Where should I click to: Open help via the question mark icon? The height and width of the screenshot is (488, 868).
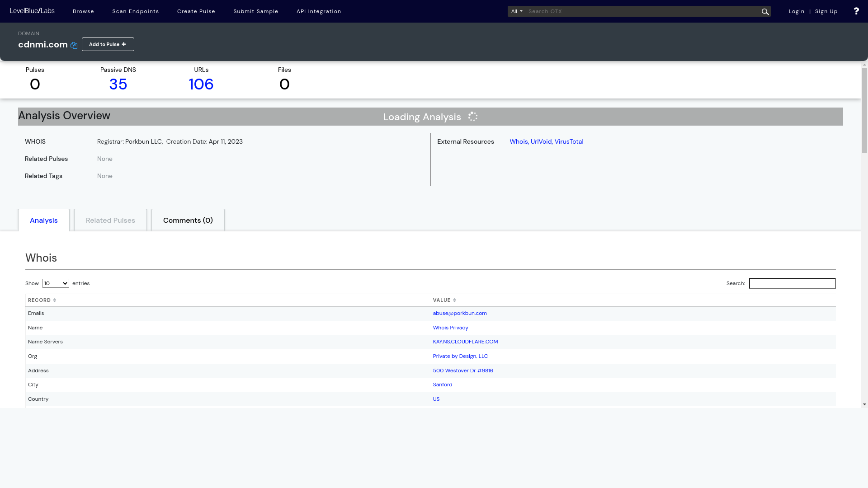(856, 11)
